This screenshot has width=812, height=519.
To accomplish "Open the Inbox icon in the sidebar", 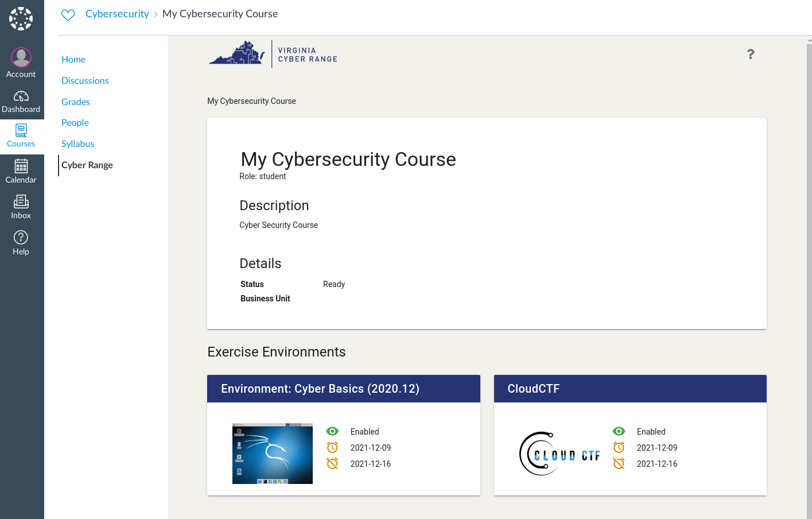I will coord(21,202).
